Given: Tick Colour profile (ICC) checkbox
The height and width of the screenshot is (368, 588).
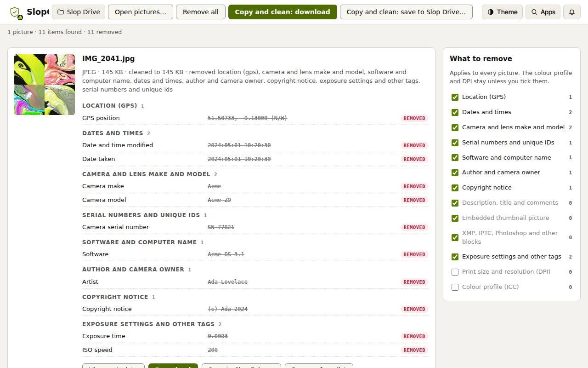Looking at the screenshot, I should click(x=455, y=287).
